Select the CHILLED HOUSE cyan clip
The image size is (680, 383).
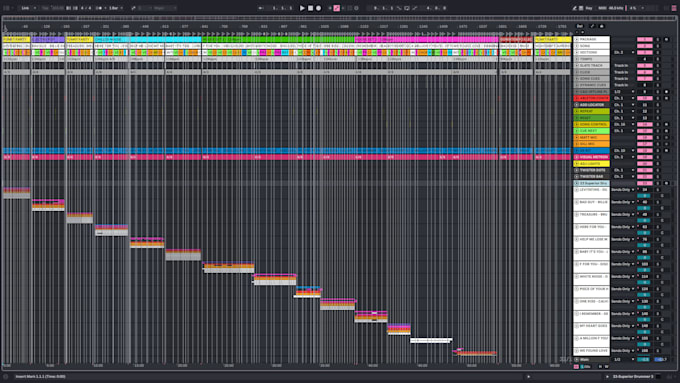click(147, 39)
